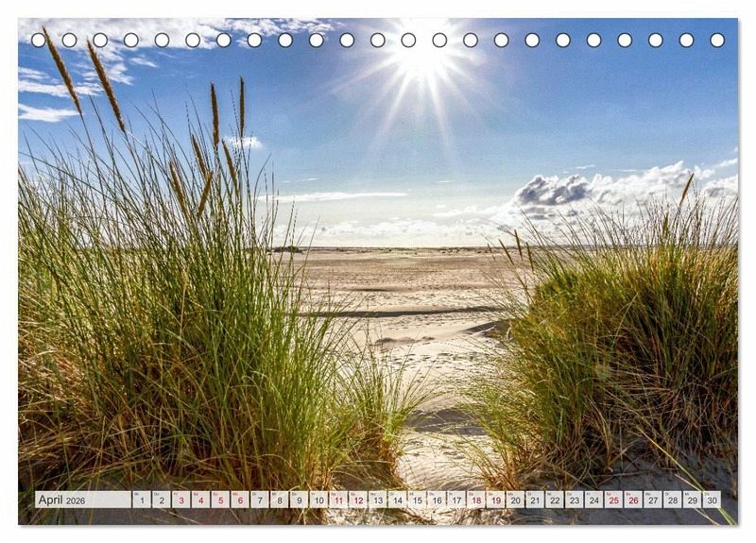Click the red day 26 cell
Viewport: 756px width, 543px height.
click(x=633, y=500)
